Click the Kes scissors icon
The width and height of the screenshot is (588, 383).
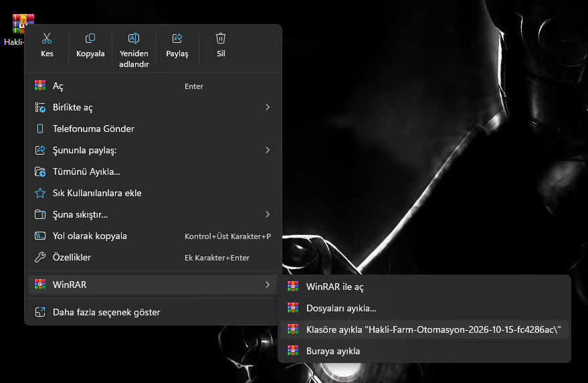tap(47, 38)
